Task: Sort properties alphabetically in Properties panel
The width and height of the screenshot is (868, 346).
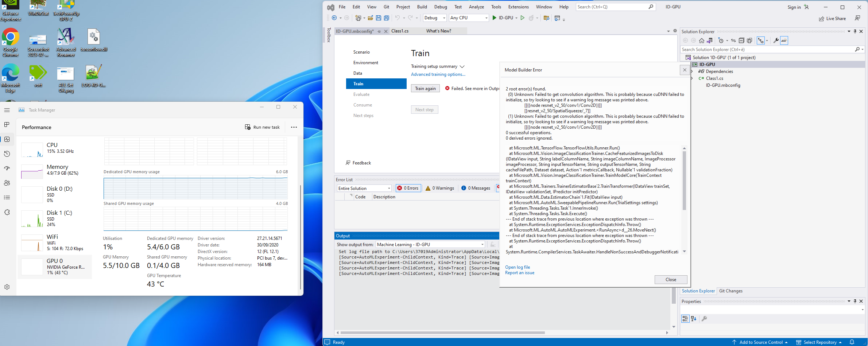Action: (693, 318)
